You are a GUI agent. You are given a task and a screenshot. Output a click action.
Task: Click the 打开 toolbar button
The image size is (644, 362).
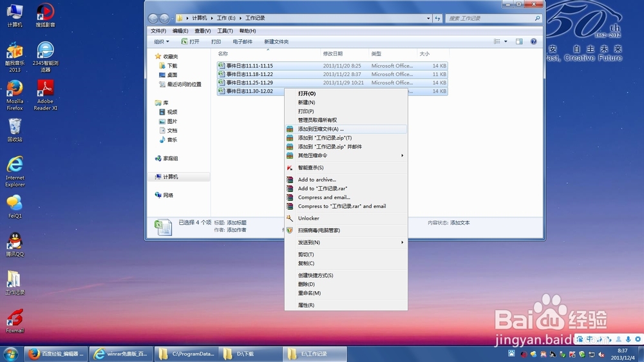pyautogui.click(x=190, y=41)
